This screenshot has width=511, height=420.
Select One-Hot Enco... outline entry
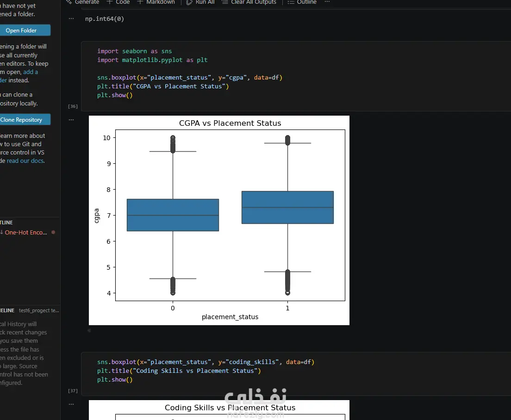[26, 233]
